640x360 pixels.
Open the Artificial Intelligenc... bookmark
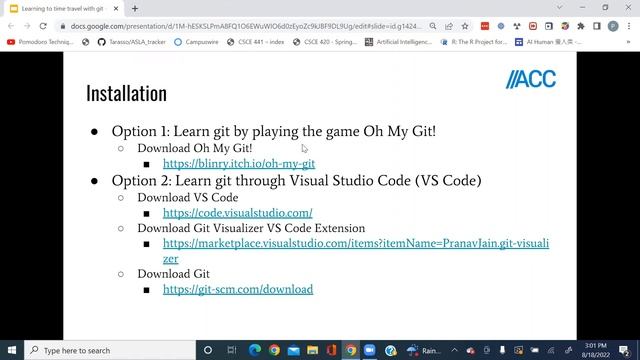coord(398,42)
